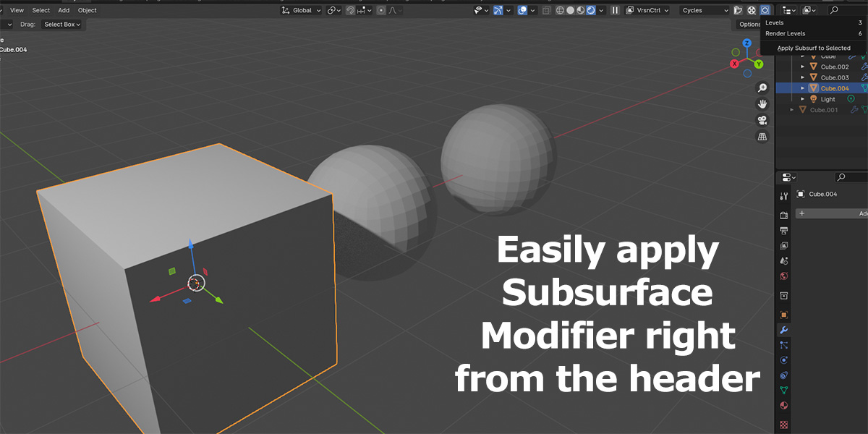Switch perspective/orthographic with grid gizmo

(762, 137)
